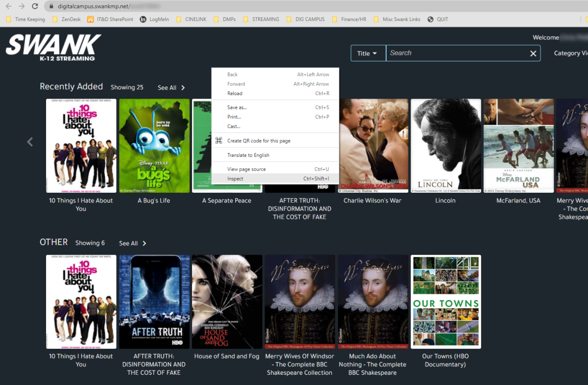588x385 pixels.
Task: Clear search with the X icon
Action: pyautogui.click(x=533, y=53)
